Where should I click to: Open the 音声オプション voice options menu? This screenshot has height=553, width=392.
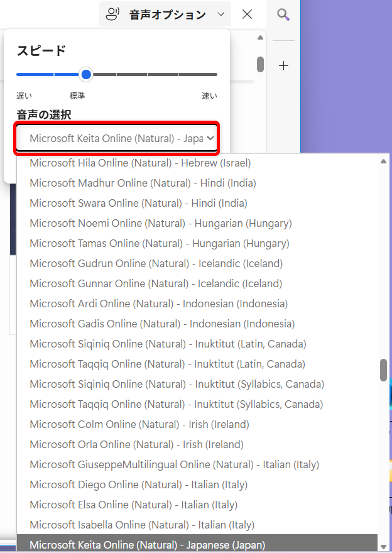coord(165,14)
